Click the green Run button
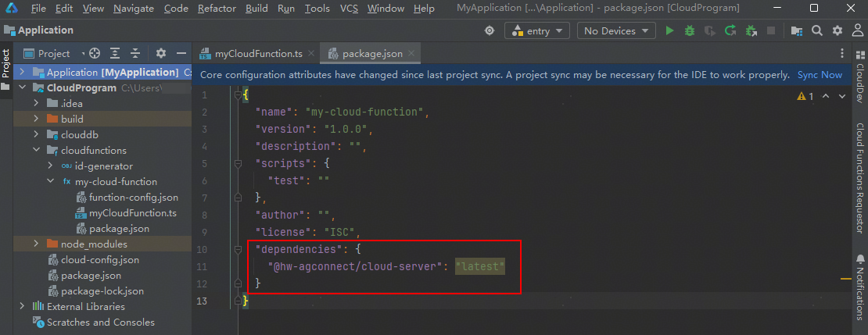 pos(669,31)
